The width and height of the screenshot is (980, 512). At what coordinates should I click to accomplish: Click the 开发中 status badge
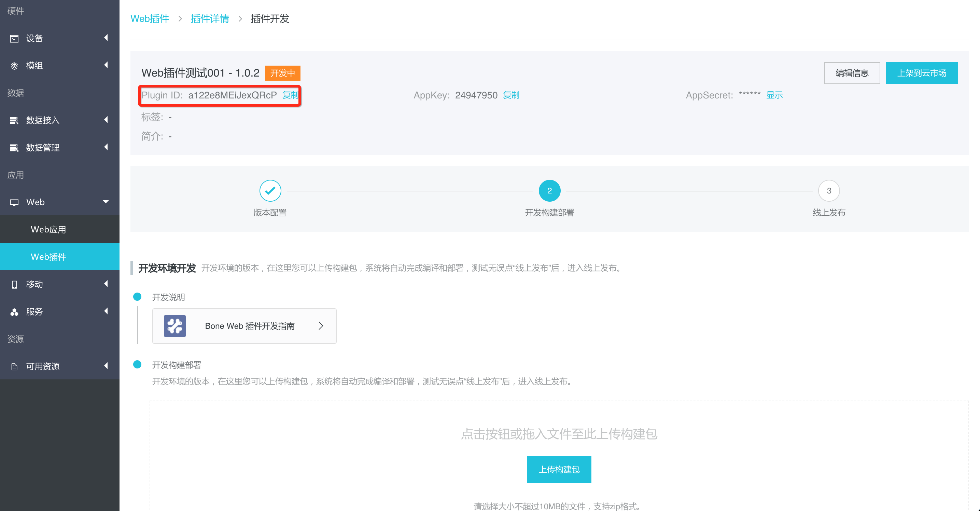point(283,73)
